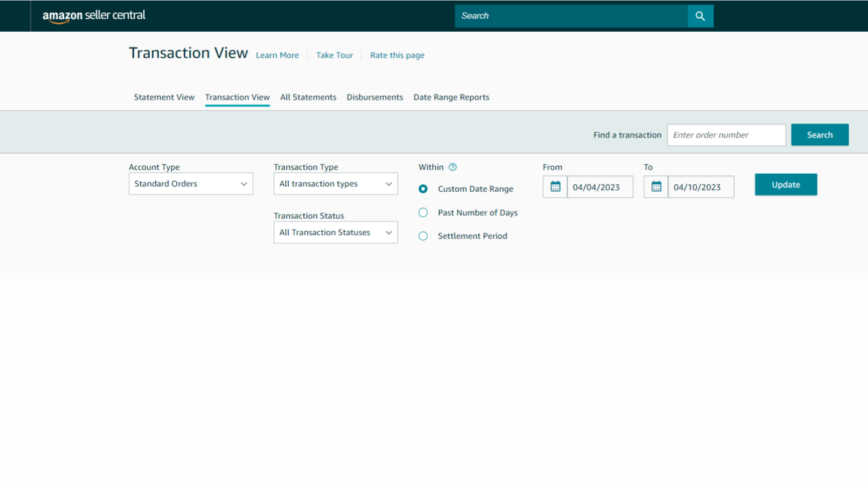The width and height of the screenshot is (868, 488).
Task: Click the From date text field
Action: click(x=600, y=187)
